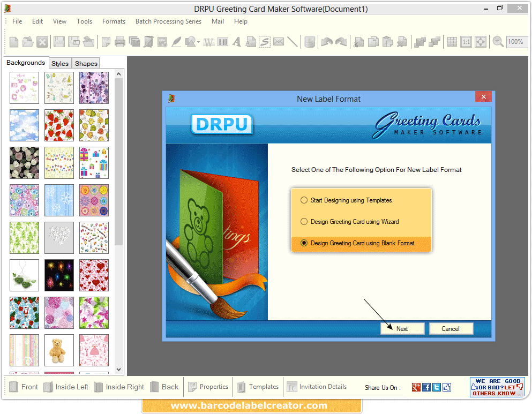Image resolution: width=532 pixels, height=414 pixels.
Task: Click the Cancel button
Action: 451,328
